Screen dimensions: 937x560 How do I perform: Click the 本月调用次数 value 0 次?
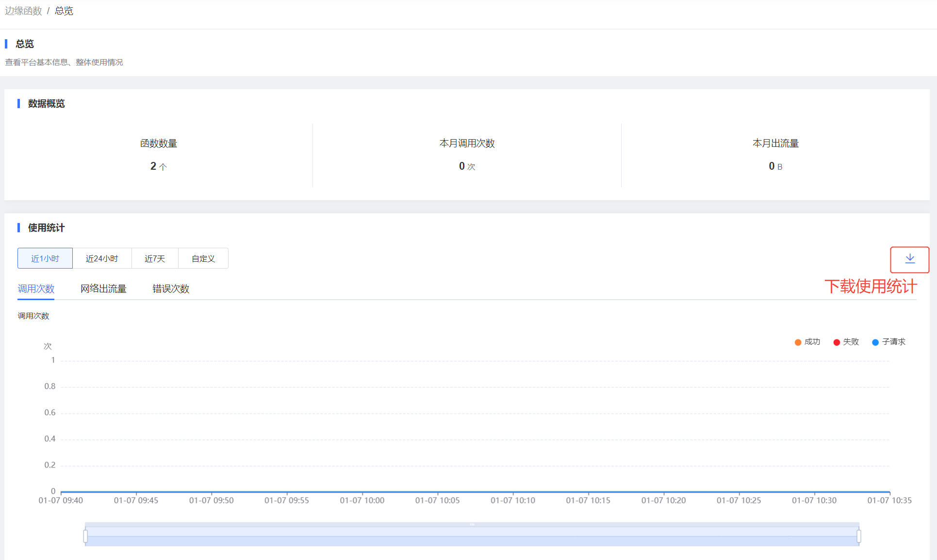pos(467,166)
